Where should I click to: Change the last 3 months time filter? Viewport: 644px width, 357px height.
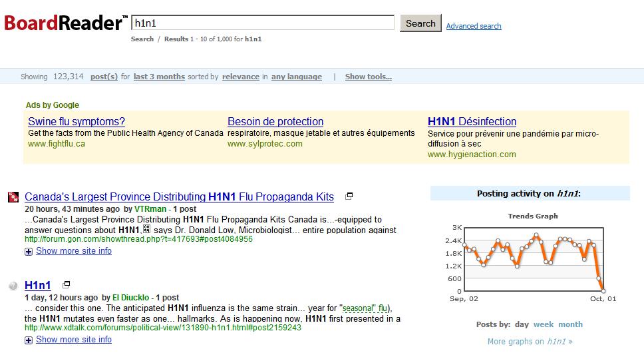click(x=159, y=77)
